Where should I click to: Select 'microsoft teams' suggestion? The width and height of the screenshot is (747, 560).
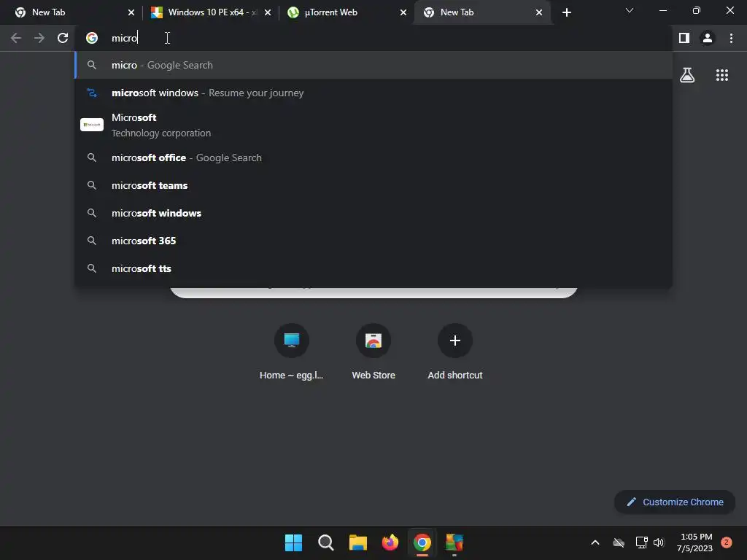(373, 185)
